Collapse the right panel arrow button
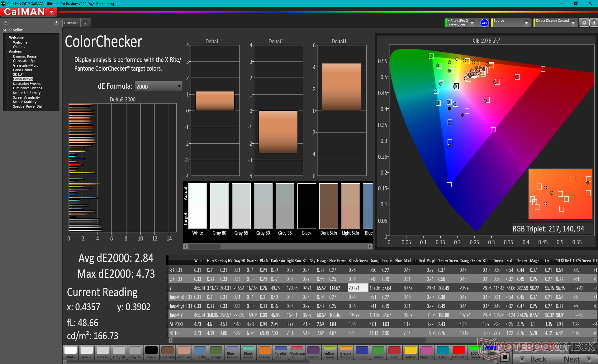Image resolution: width=598 pixels, height=364 pixels. point(594,23)
